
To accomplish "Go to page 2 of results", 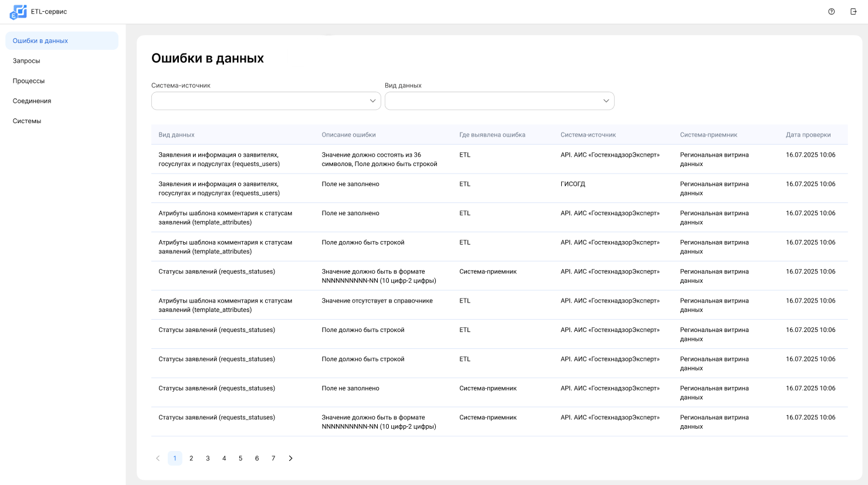I will [191, 459].
